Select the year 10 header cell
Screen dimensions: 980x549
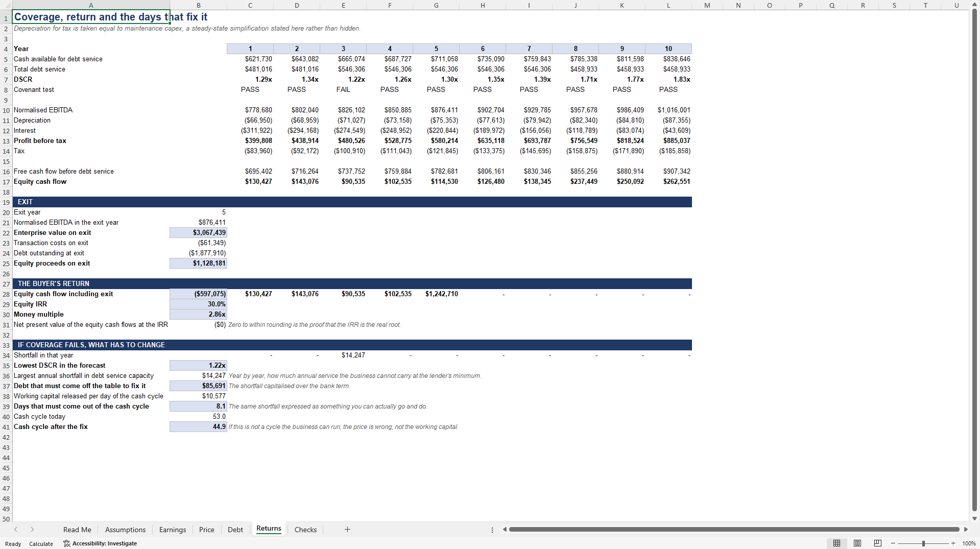(668, 49)
